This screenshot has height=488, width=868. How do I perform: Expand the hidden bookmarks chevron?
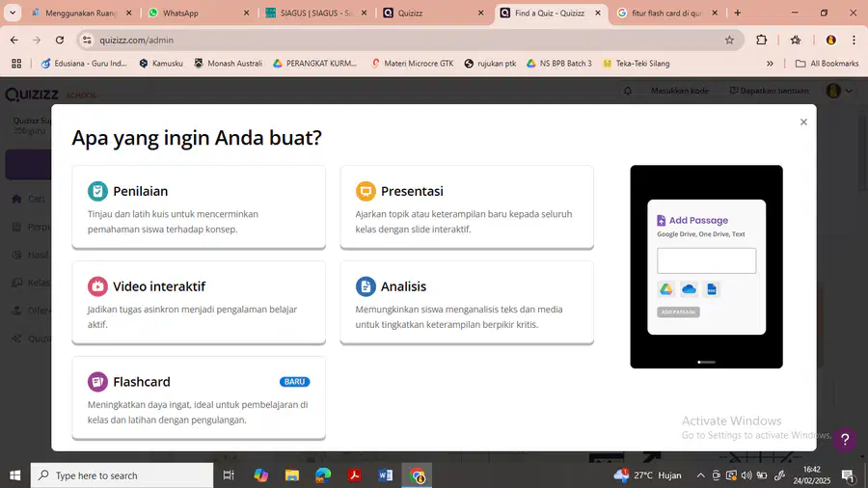click(x=770, y=64)
